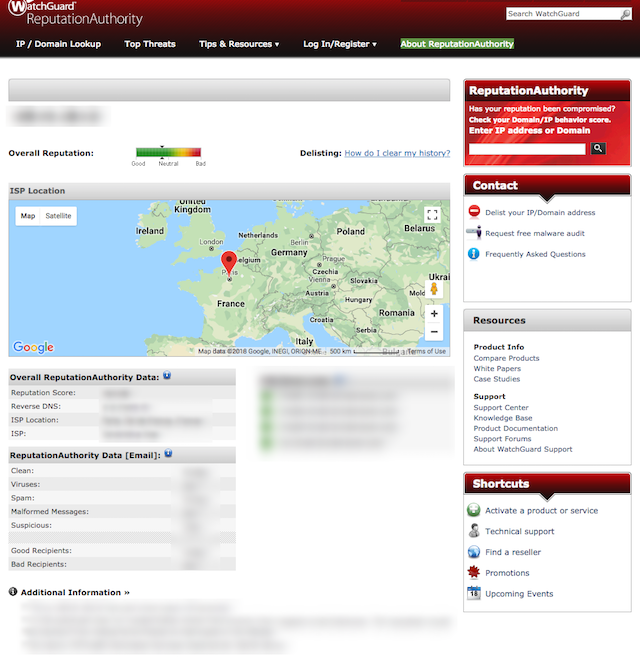This screenshot has height=661, width=640.
Task: Open the White Papers link
Action: pos(497,368)
